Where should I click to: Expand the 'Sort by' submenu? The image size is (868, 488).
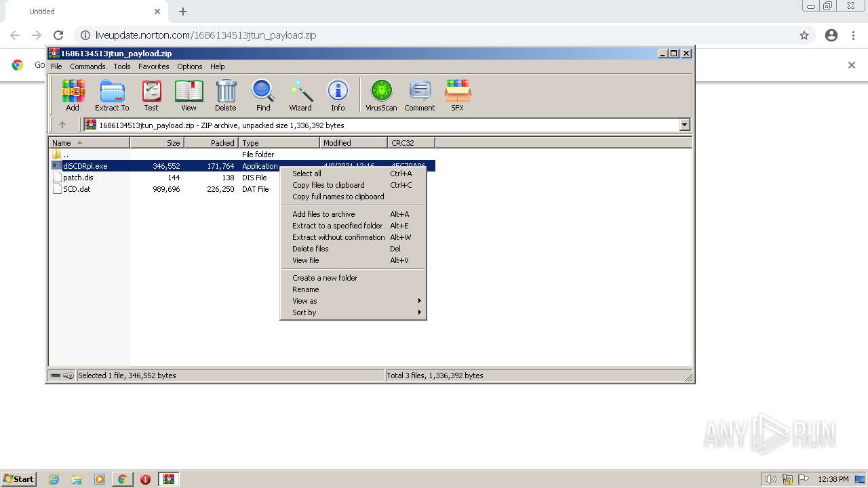[353, 312]
